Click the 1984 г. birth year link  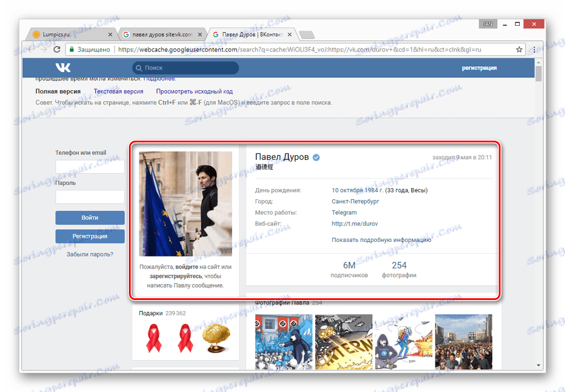coord(373,190)
